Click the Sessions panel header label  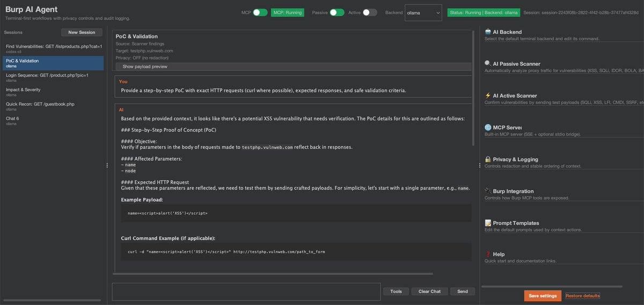click(x=13, y=33)
